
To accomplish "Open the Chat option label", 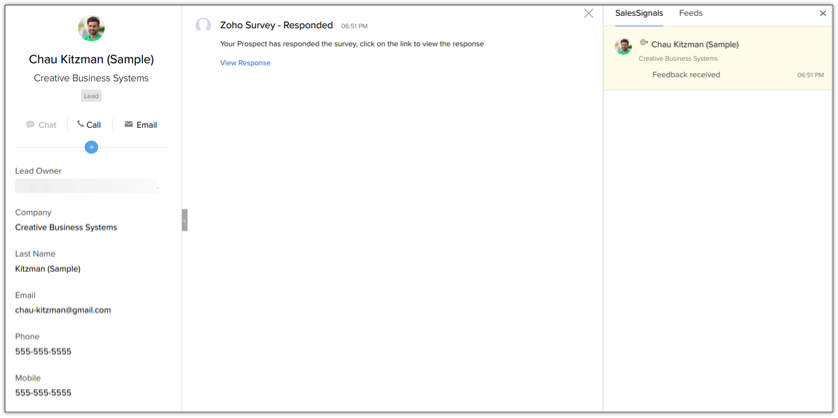I will tap(47, 125).
